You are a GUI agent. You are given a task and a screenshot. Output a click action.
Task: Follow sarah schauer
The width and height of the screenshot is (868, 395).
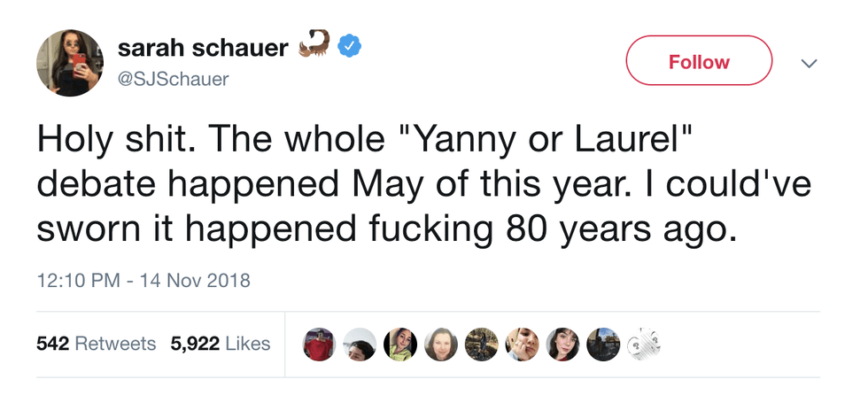click(699, 61)
